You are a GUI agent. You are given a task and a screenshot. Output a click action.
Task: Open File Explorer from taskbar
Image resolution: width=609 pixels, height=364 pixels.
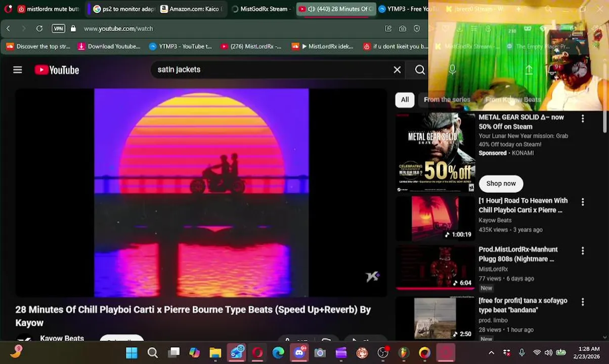[x=215, y=353]
